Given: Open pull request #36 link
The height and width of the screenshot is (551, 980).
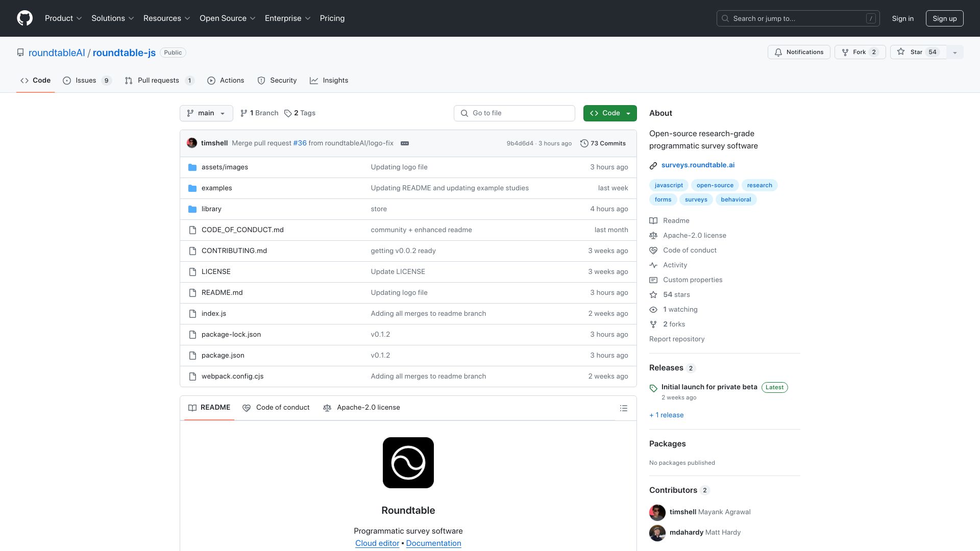Looking at the screenshot, I should [300, 143].
